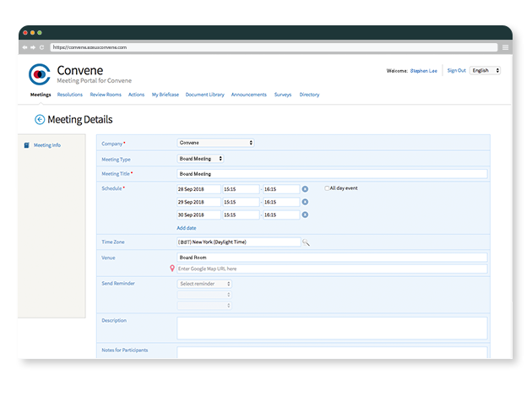Click the map pin icon
Viewport: 532px width, 397px height.
[172, 269]
